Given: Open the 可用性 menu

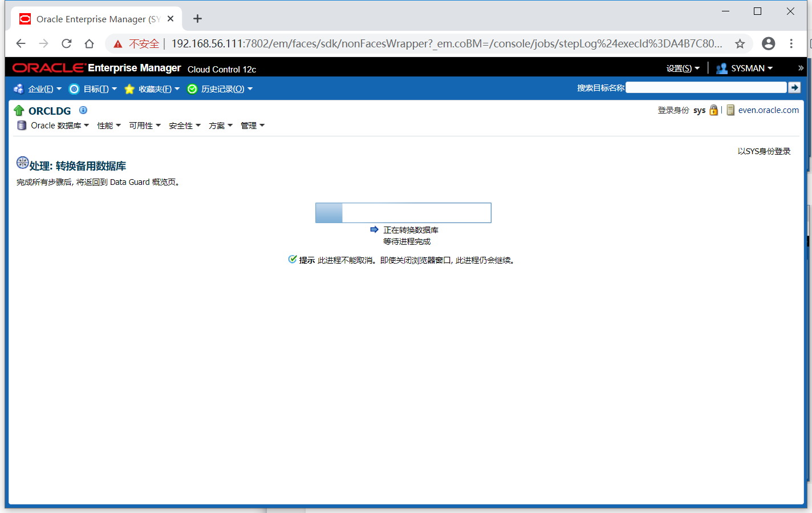Looking at the screenshot, I should 144,126.
